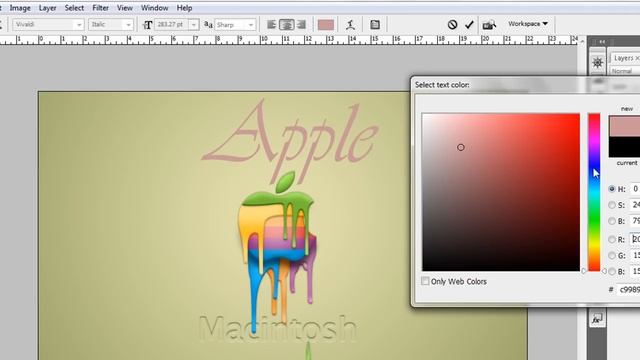Select the B blue radio below G
This screenshot has width=640, height=360.
[x=611, y=271]
